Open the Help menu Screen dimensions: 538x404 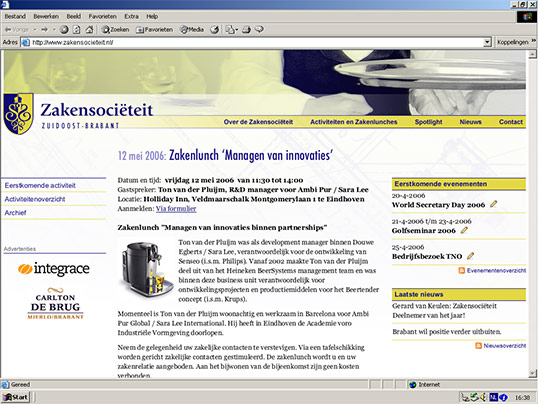152,16
